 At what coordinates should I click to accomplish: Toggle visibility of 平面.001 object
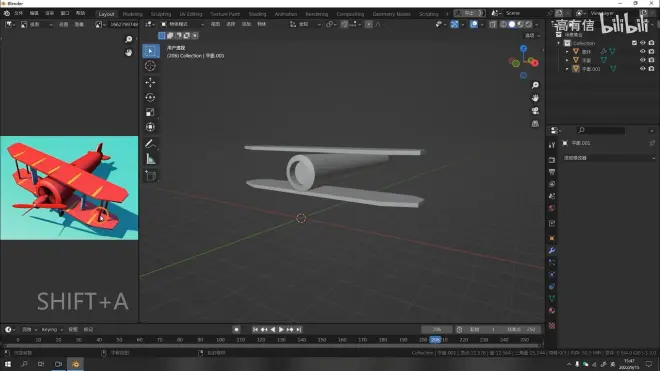642,69
